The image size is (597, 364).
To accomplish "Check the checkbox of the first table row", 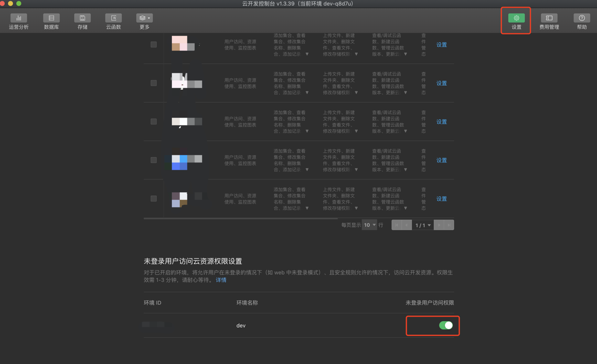I will tap(153, 44).
